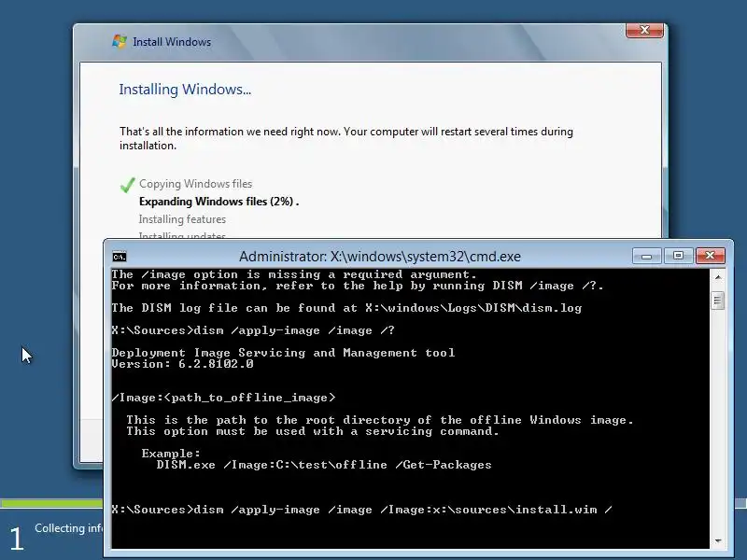Click the command prompt scrollbar thumb

pos(717,301)
